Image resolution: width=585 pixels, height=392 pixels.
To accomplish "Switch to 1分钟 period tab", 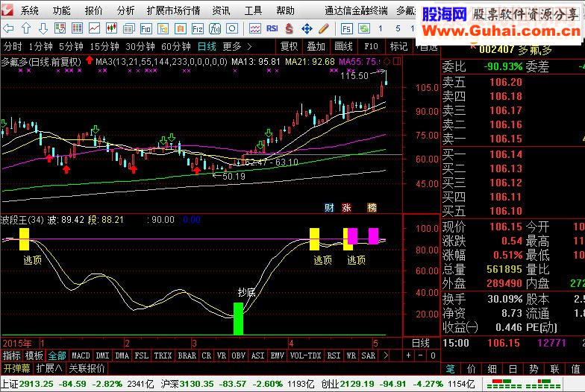I will click(x=40, y=46).
